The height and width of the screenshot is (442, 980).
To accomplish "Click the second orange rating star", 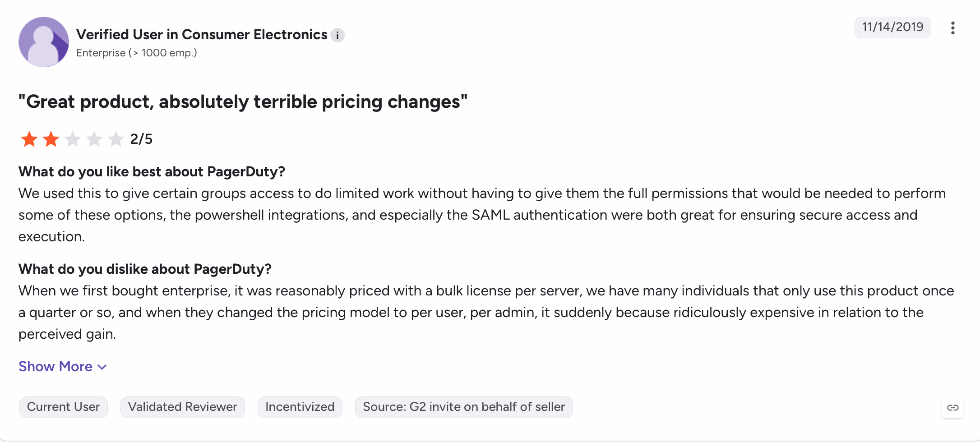I will (51, 139).
